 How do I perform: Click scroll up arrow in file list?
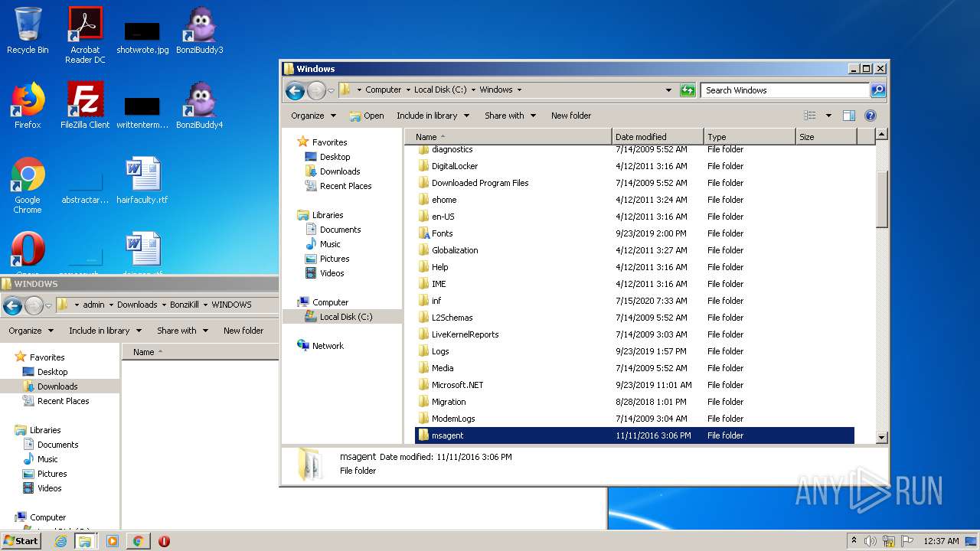(x=881, y=135)
